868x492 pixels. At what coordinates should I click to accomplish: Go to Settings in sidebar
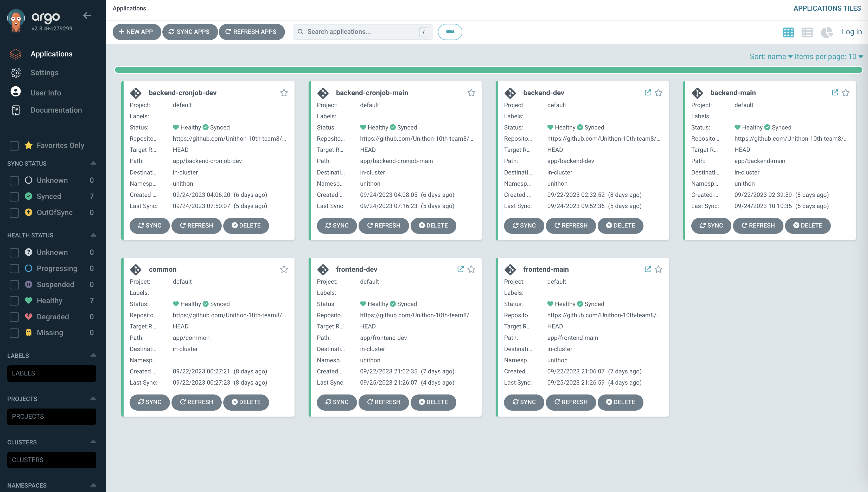click(44, 73)
